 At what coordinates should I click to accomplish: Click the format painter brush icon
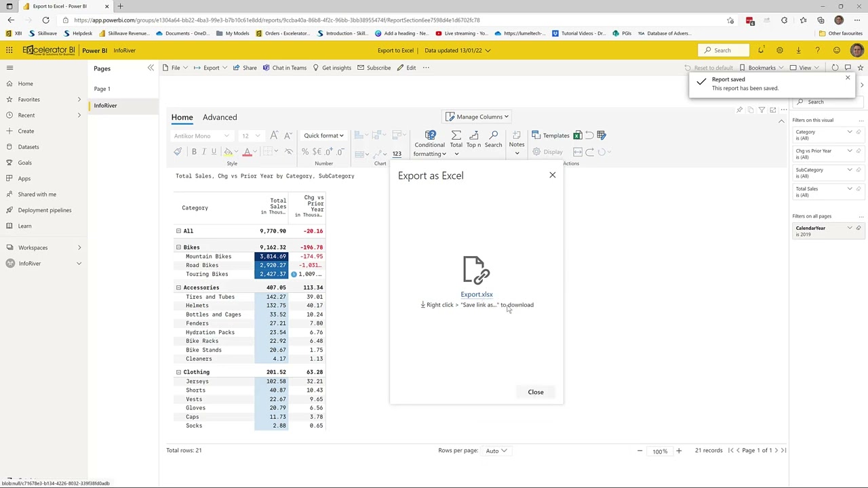(178, 152)
